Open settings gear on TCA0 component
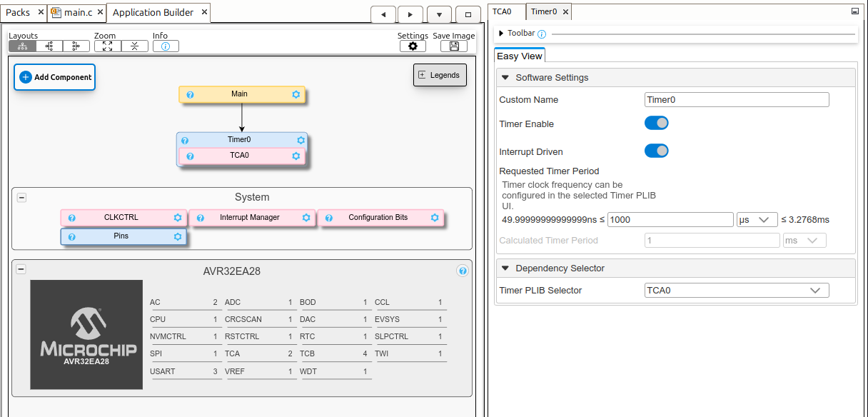 click(296, 156)
